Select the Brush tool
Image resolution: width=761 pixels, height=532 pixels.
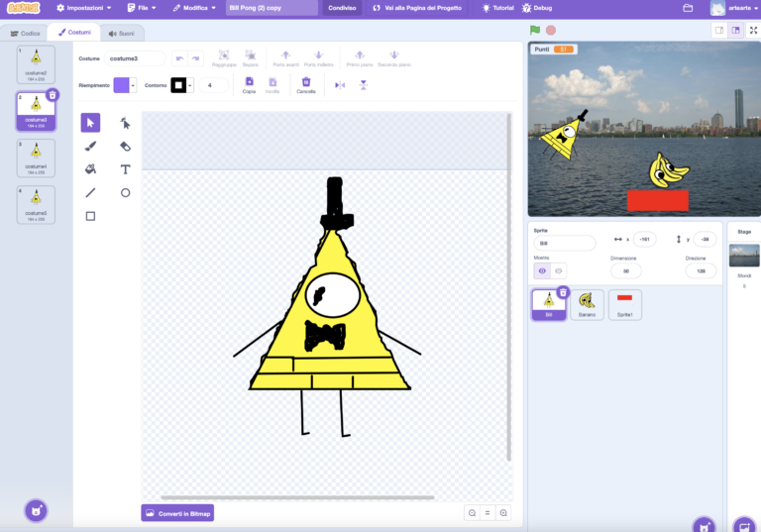click(x=90, y=146)
